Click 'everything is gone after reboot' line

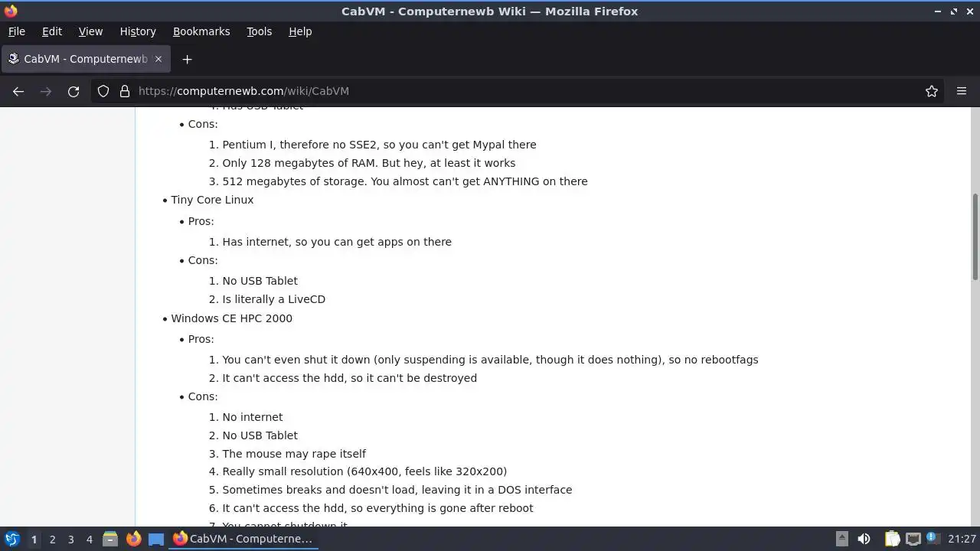pyautogui.click(x=377, y=508)
